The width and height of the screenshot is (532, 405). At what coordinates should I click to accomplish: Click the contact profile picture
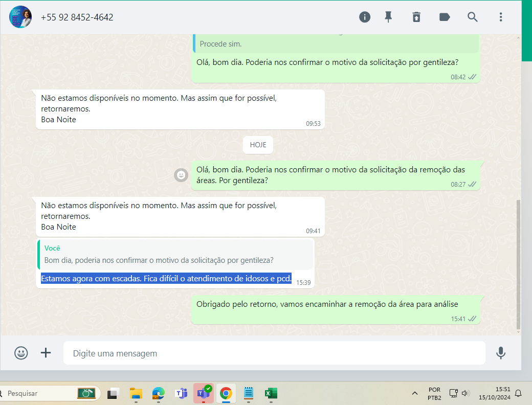(20, 17)
